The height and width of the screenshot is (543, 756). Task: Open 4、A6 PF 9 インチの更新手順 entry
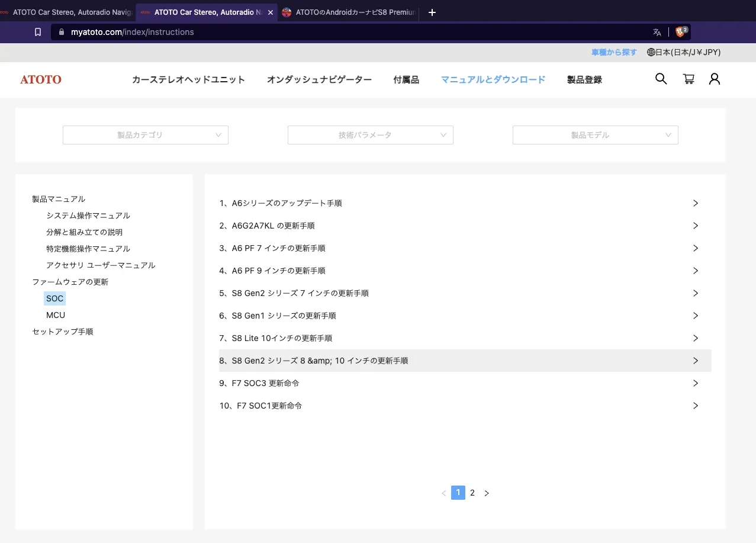pyautogui.click(x=465, y=271)
